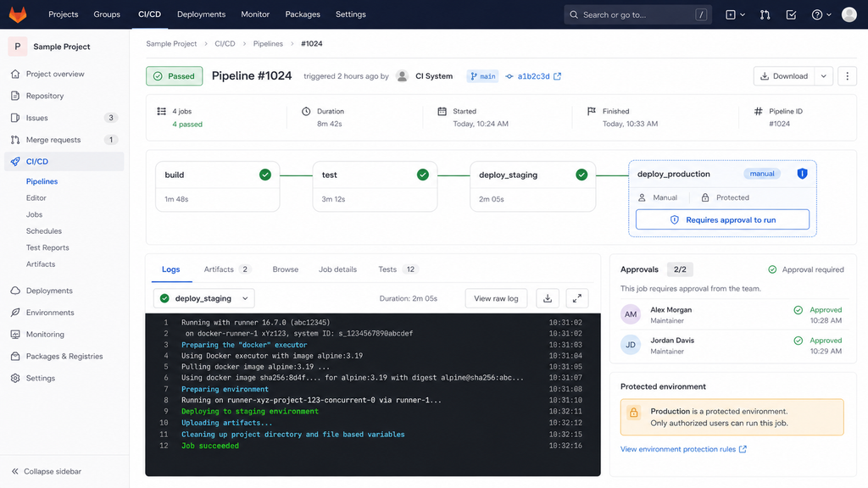Click Jordan Davis's JD avatar
The image size is (868, 488).
point(631,345)
